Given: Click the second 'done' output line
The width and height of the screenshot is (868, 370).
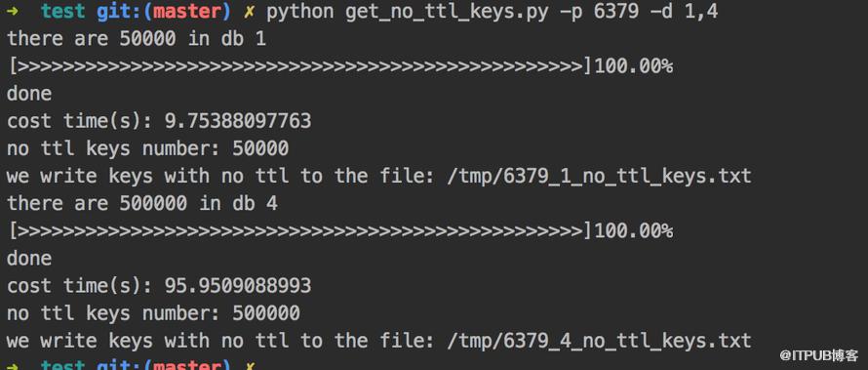Looking at the screenshot, I should coord(29,258).
